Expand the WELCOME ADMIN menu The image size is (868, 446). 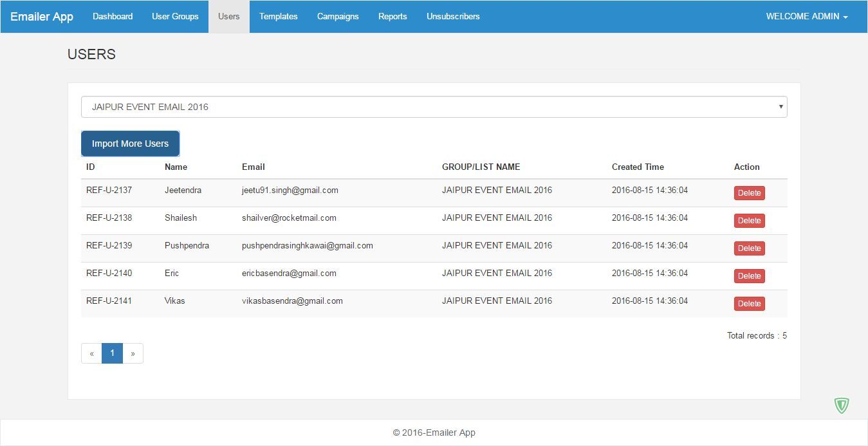[806, 17]
